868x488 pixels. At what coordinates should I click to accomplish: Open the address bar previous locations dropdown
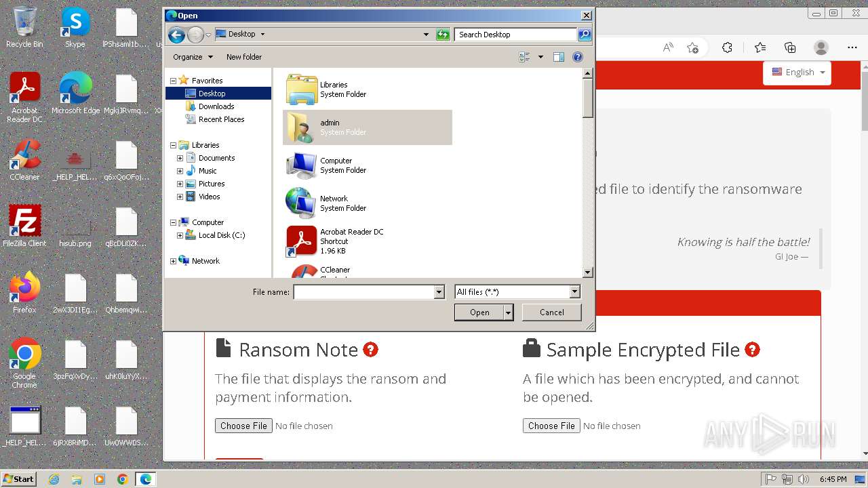426,35
